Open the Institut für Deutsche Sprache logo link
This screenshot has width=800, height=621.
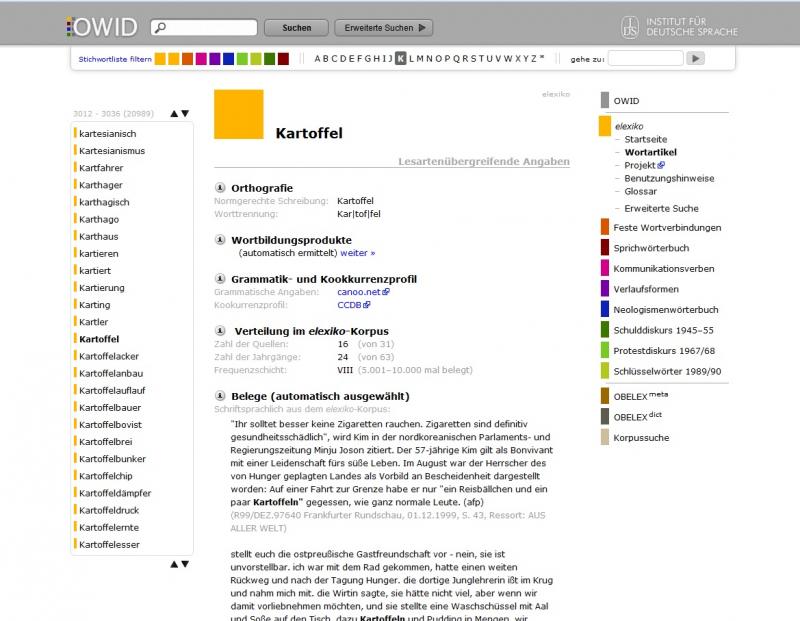click(x=679, y=27)
